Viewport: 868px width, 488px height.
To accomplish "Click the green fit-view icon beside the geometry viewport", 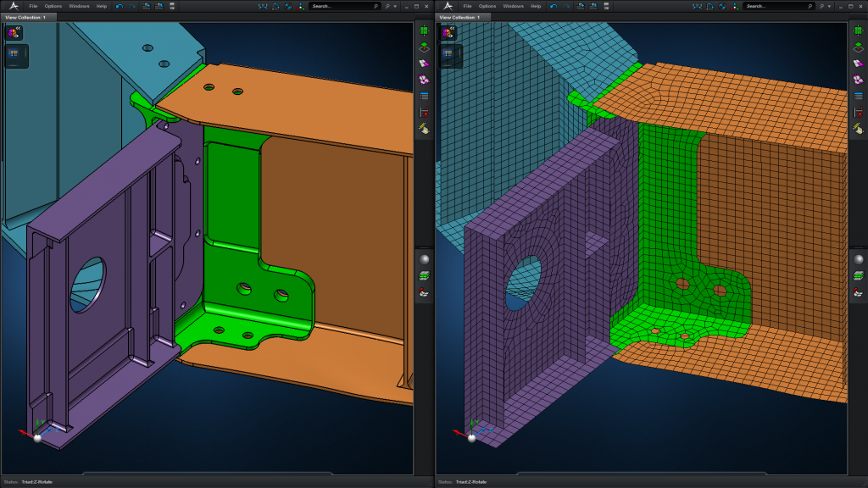I will point(424,30).
